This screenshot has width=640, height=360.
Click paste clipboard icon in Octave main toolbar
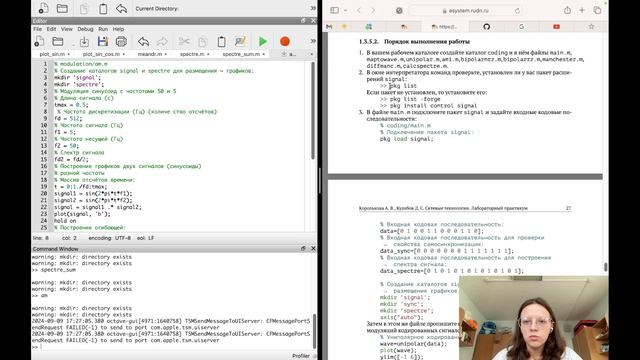tap(103, 8)
